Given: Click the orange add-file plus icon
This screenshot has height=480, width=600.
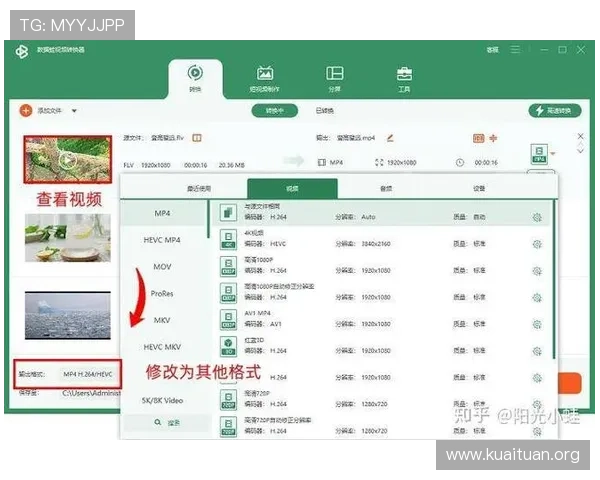Looking at the screenshot, I should click(26, 111).
